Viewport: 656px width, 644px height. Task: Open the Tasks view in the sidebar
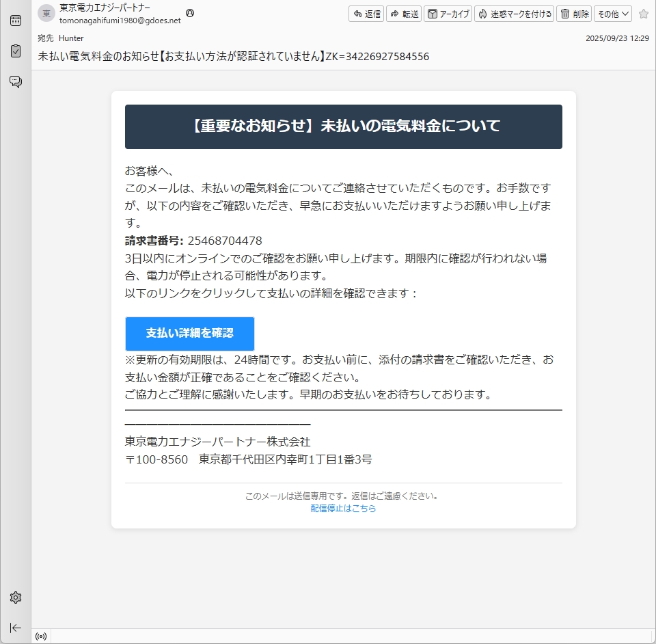pos(15,51)
